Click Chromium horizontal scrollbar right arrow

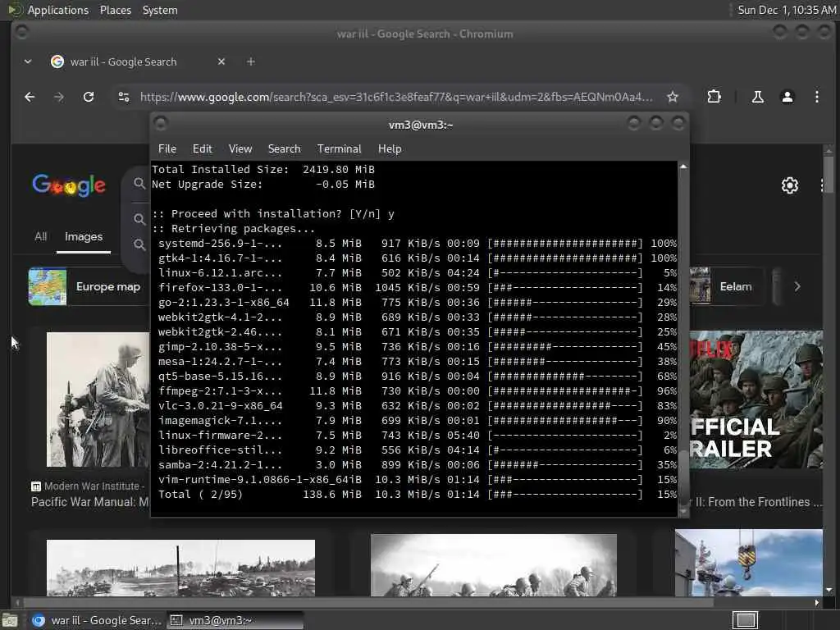[x=816, y=603]
